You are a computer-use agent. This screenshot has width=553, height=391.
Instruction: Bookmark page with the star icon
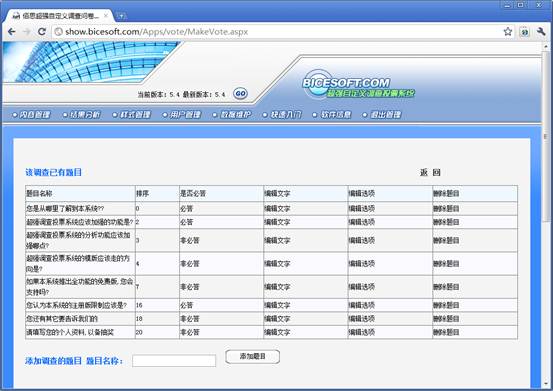(508, 32)
